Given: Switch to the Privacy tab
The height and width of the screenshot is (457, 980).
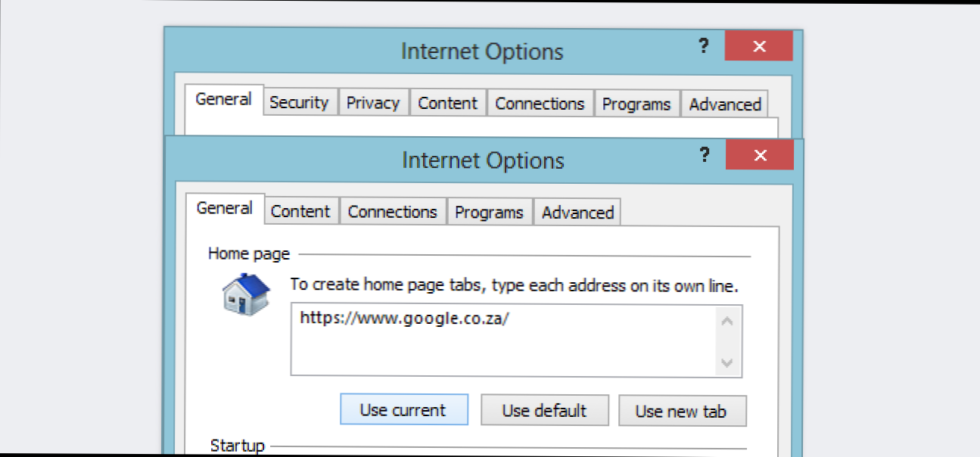Looking at the screenshot, I should 372,103.
